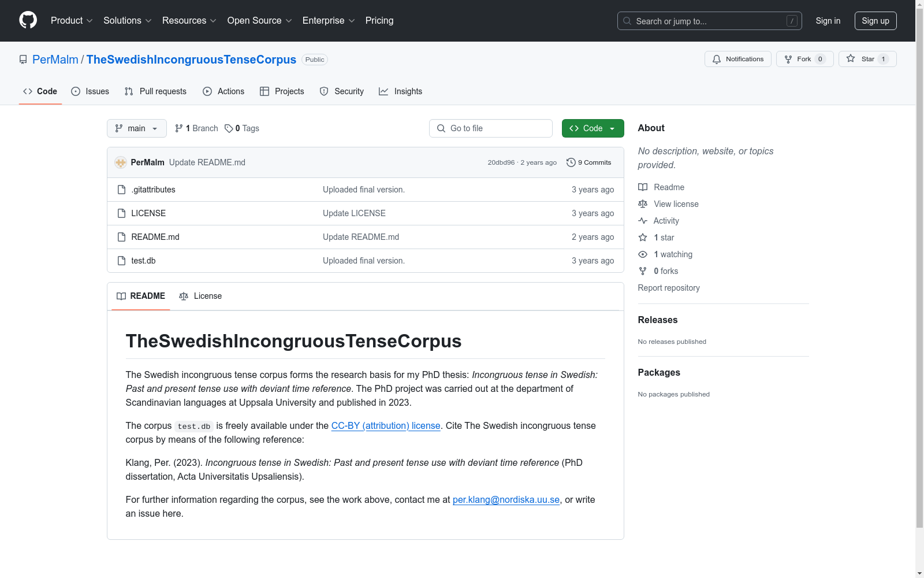Open the test.db Uploaded final version commit
This screenshot has height=578, width=924.
coord(364,261)
